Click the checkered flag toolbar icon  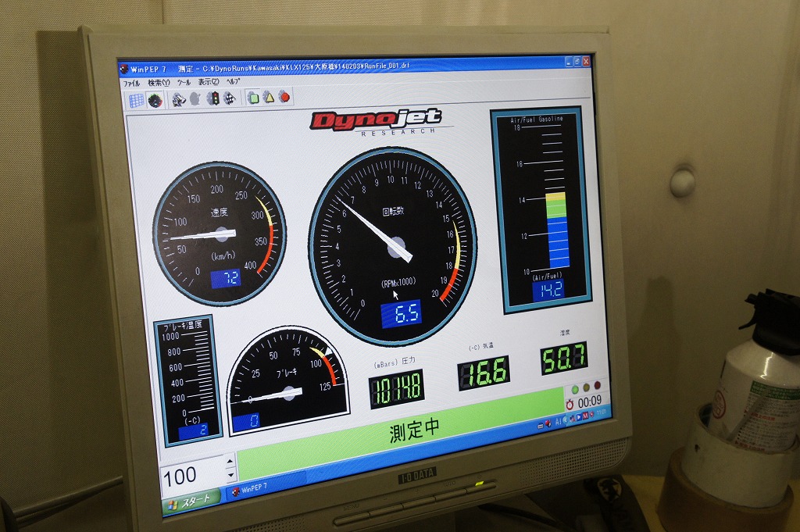[230, 98]
